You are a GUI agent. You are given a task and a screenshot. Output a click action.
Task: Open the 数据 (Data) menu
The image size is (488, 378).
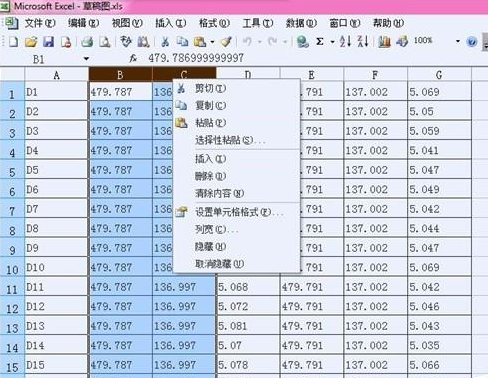301,23
